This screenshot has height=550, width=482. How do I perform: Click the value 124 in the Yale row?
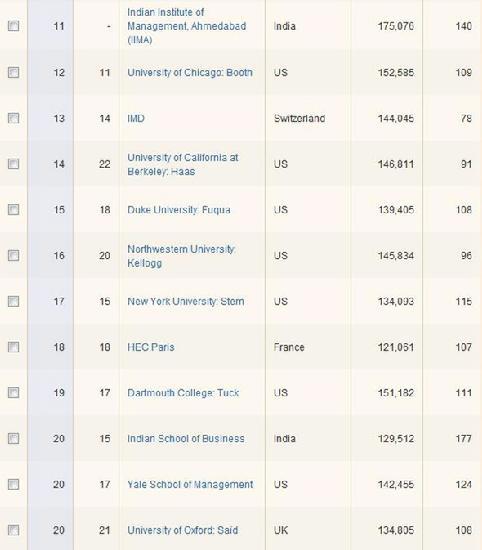(x=463, y=485)
